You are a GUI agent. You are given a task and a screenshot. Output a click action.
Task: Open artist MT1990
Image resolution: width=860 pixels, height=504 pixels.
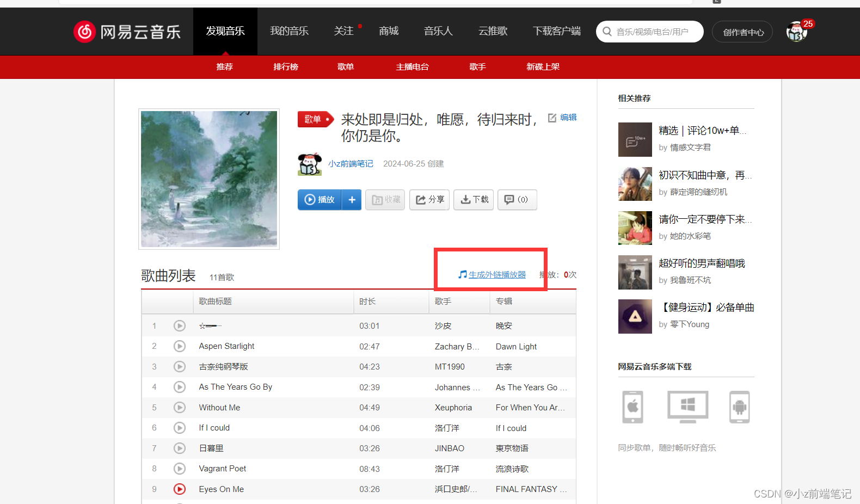[x=450, y=367]
